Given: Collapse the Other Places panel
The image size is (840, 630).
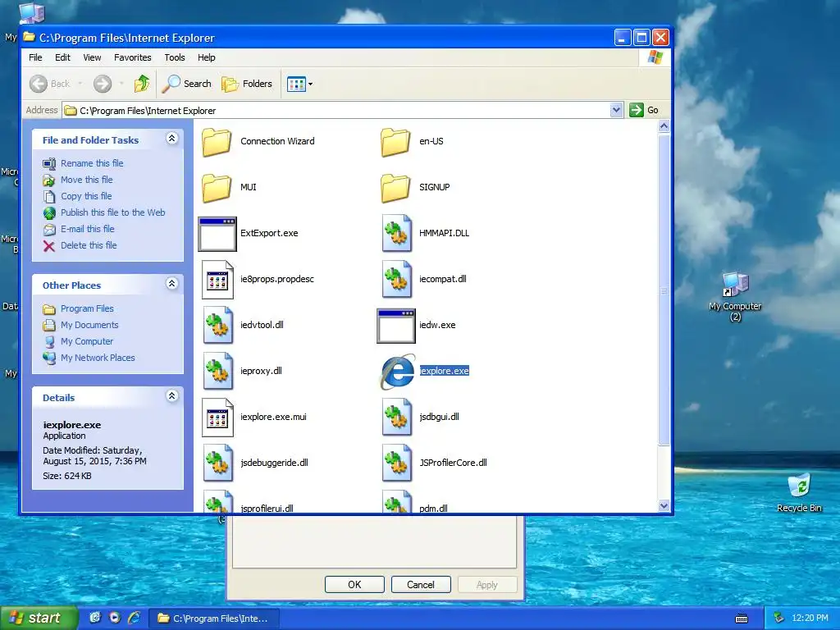Looking at the screenshot, I should [172, 284].
